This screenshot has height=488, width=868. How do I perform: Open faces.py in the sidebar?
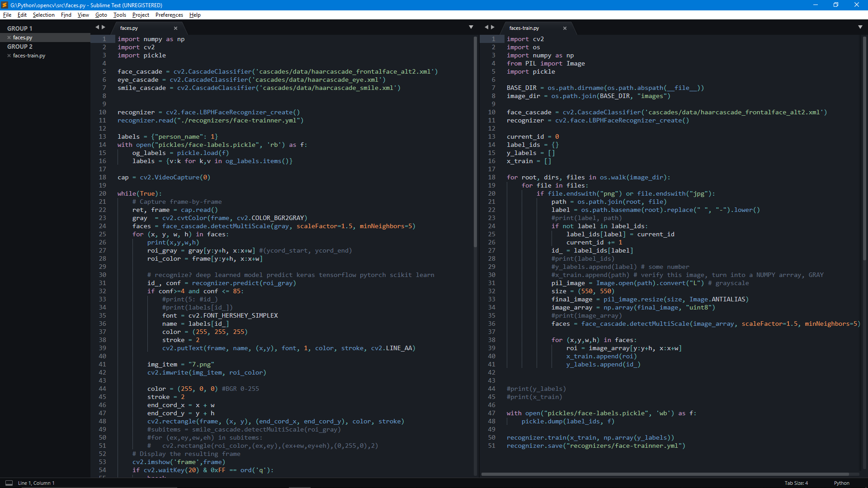click(x=23, y=38)
